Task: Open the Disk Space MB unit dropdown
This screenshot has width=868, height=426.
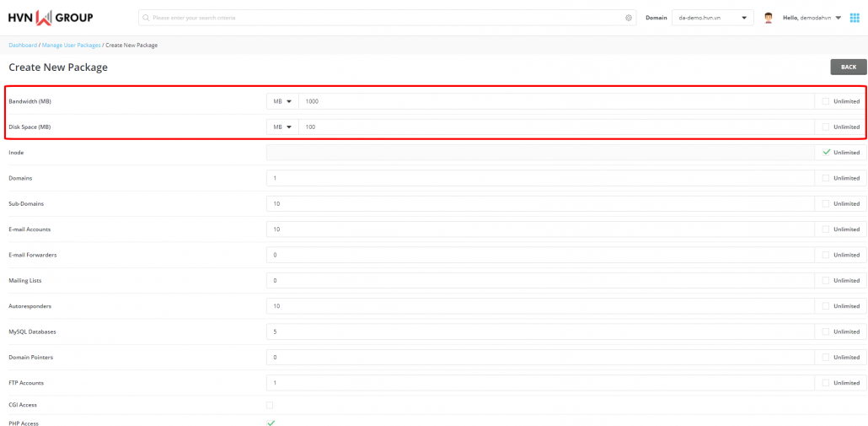Action: click(x=282, y=127)
